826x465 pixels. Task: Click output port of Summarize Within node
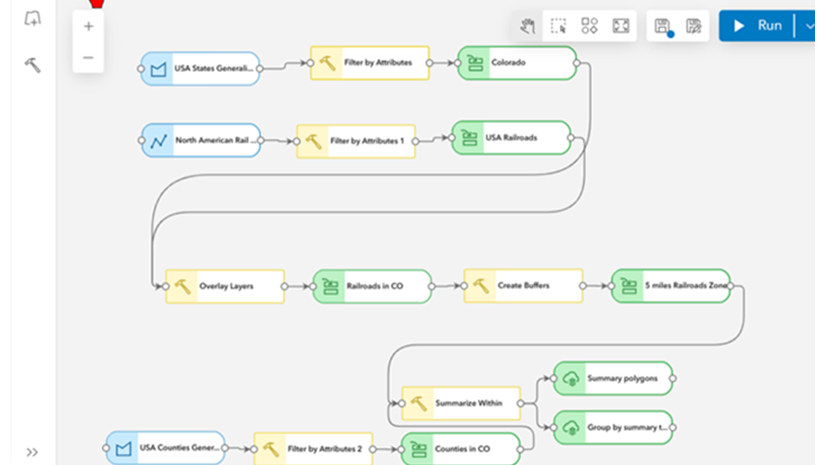click(x=520, y=403)
